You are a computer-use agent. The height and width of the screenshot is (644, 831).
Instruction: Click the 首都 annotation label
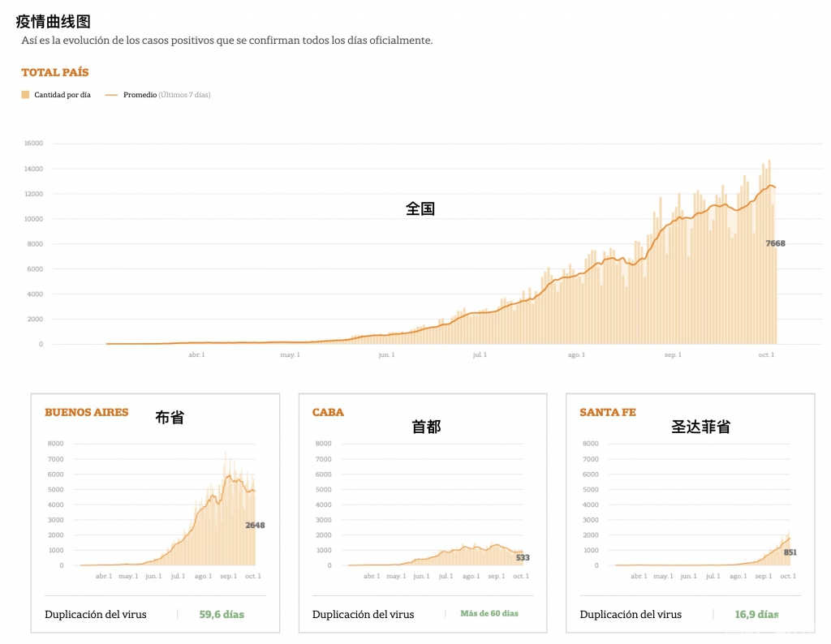(x=426, y=427)
